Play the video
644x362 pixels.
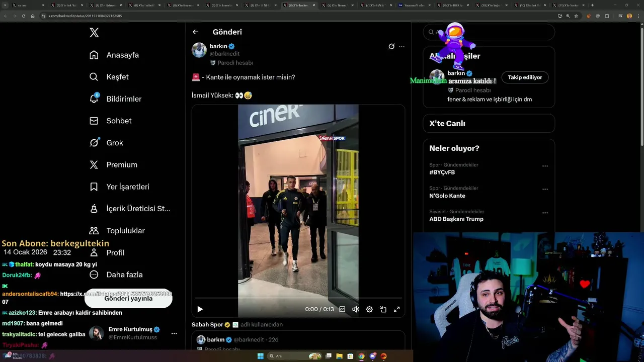pos(200,309)
